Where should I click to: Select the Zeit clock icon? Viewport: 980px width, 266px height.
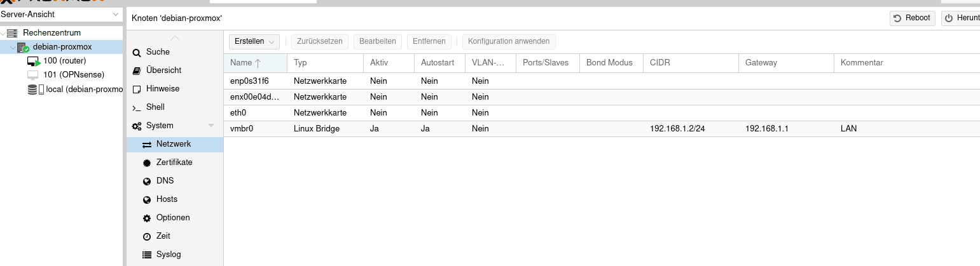pyautogui.click(x=147, y=236)
